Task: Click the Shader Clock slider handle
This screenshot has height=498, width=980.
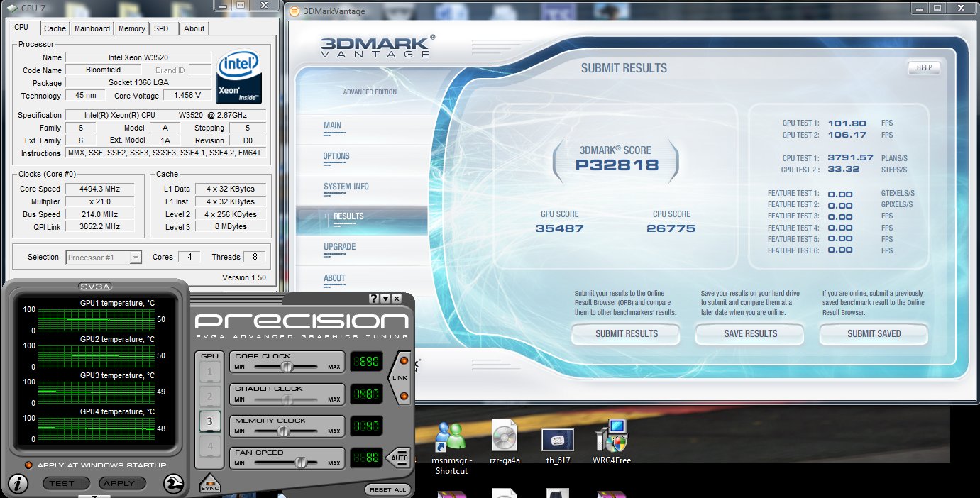Action: tap(287, 399)
